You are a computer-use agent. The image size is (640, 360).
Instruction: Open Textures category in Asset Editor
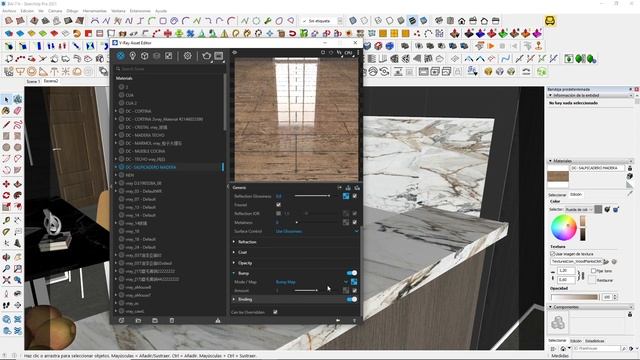[169, 56]
